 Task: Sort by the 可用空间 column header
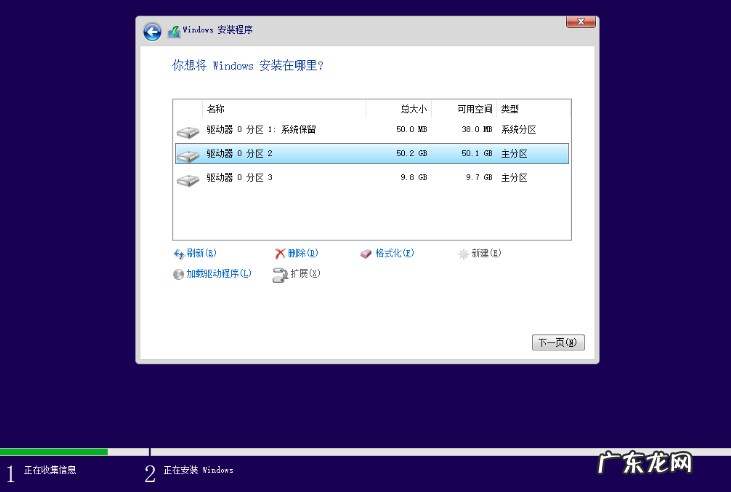point(464,109)
